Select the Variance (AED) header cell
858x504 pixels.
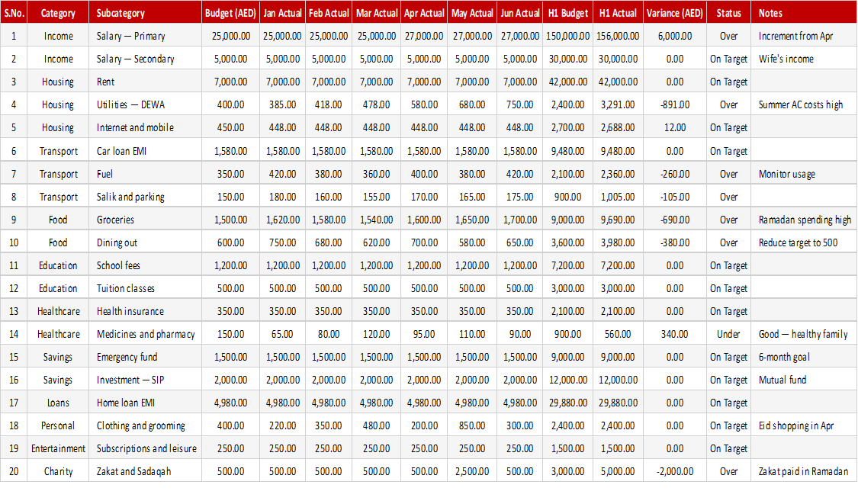coord(675,13)
